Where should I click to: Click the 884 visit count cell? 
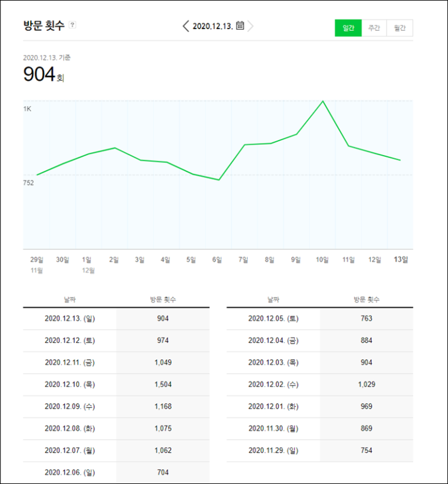coord(366,340)
